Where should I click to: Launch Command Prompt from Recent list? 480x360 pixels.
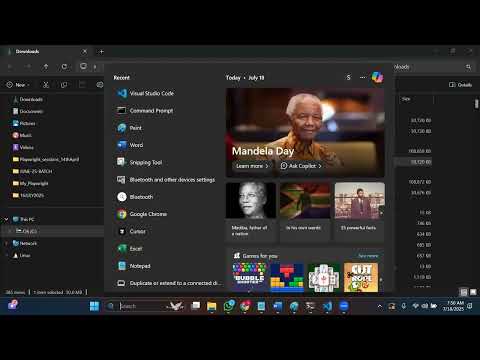[x=145, y=111]
